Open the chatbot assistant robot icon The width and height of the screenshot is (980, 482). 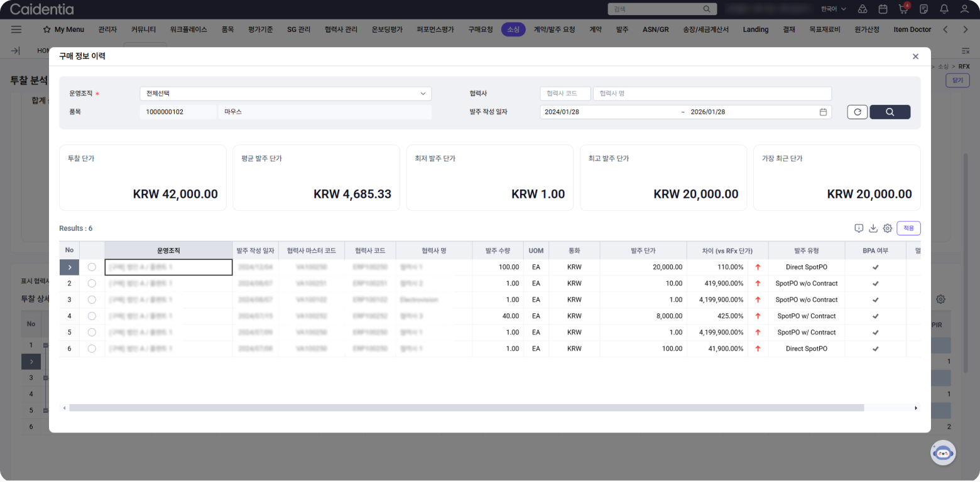click(942, 453)
